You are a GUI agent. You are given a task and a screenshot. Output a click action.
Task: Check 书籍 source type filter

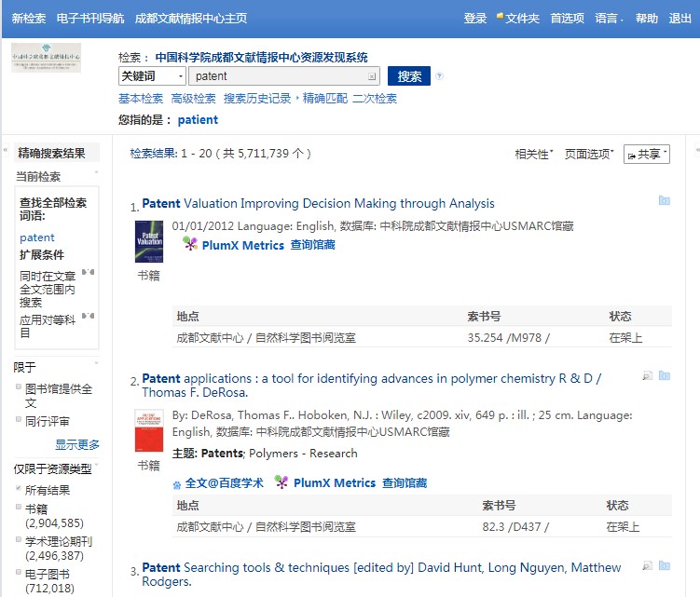coord(19,507)
